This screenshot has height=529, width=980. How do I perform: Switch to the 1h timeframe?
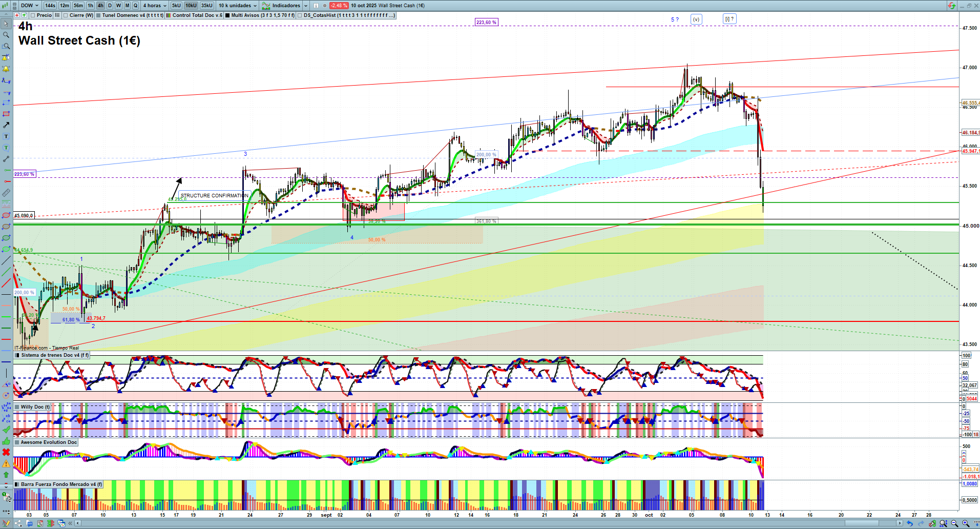[90, 6]
